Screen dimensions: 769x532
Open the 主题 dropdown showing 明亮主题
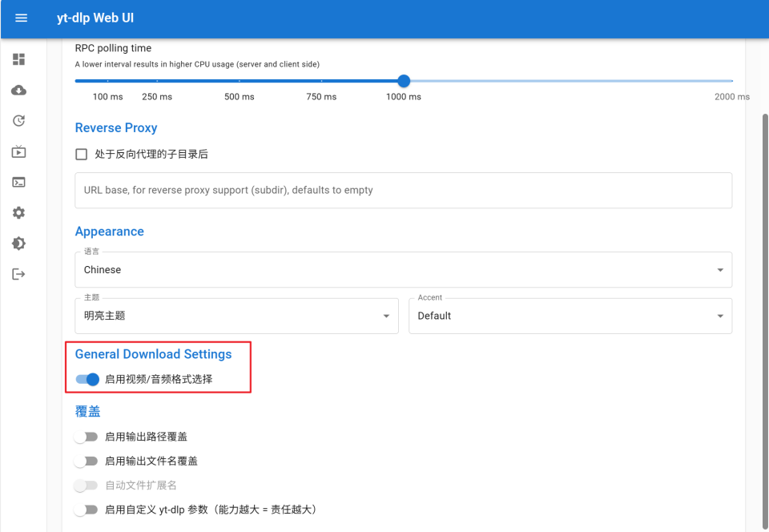pos(237,316)
